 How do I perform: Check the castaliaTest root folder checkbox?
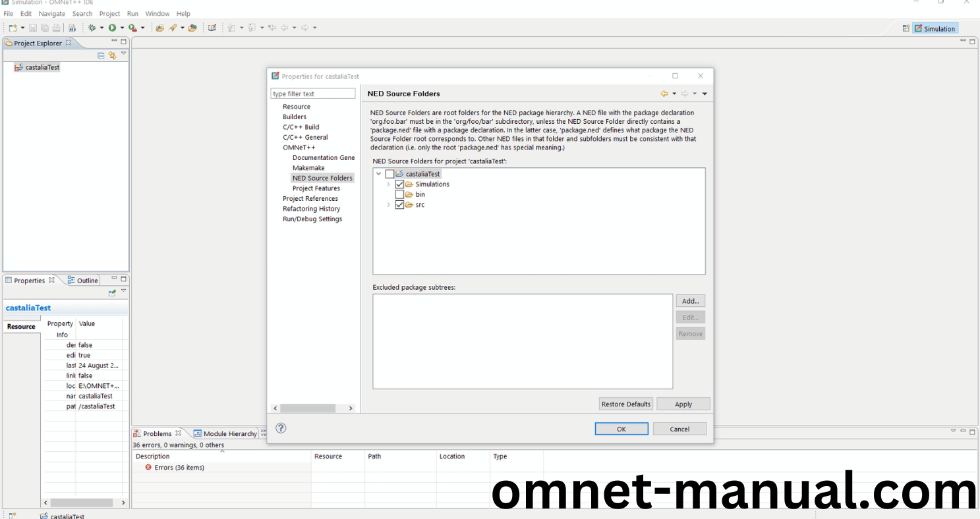pos(389,174)
